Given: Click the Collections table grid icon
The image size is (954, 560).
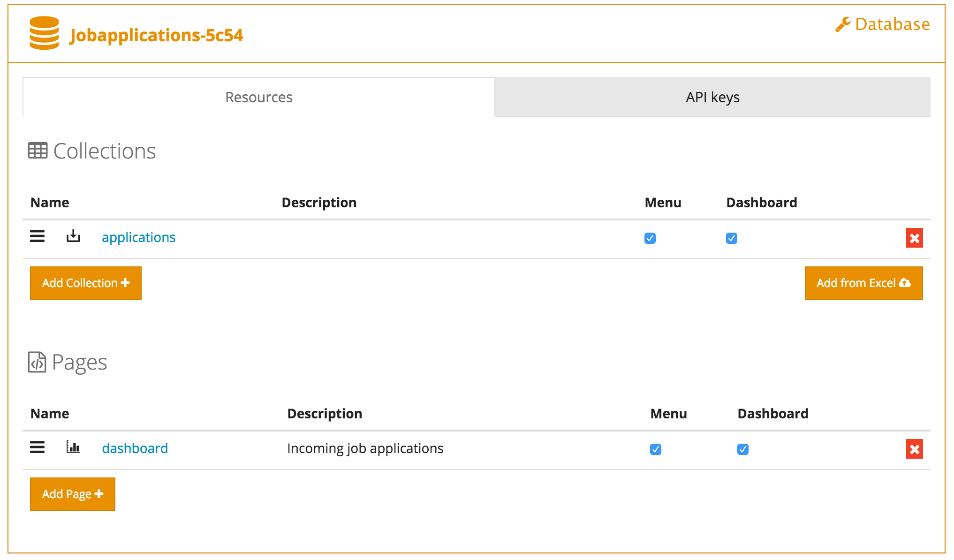Looking at the screenshot, I should [x=38, y=151].
